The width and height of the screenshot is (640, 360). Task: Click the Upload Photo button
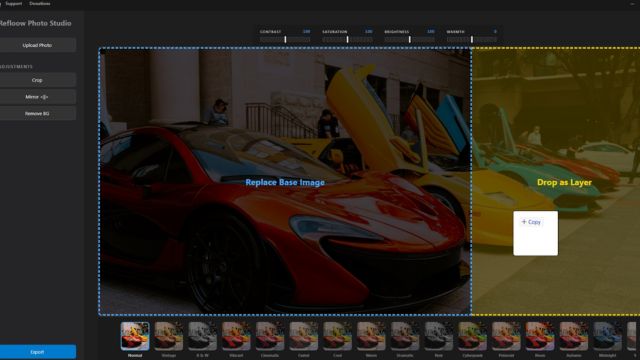pos(37,45)
